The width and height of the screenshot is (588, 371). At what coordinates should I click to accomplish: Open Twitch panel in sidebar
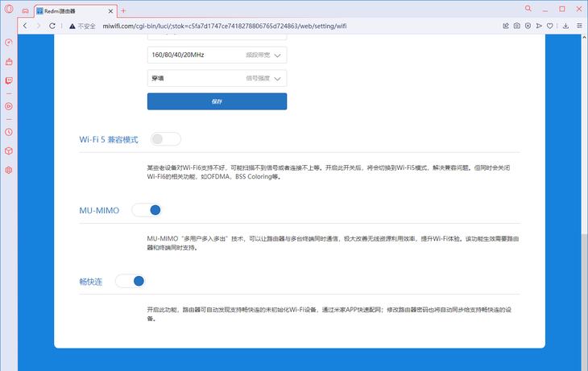coord(9,80)
